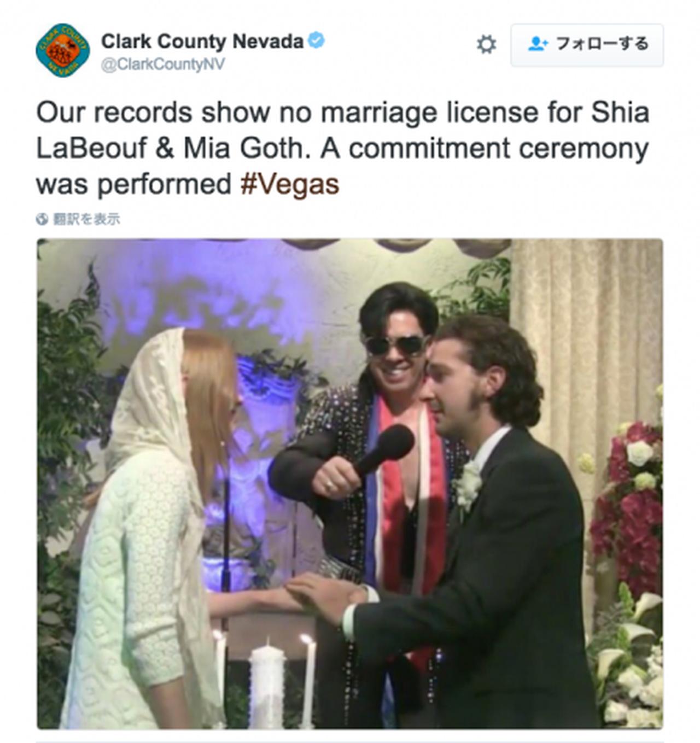Open the attached wedding ceremony photo
Viewport: 700px width, 743px height.
point(350,483)
